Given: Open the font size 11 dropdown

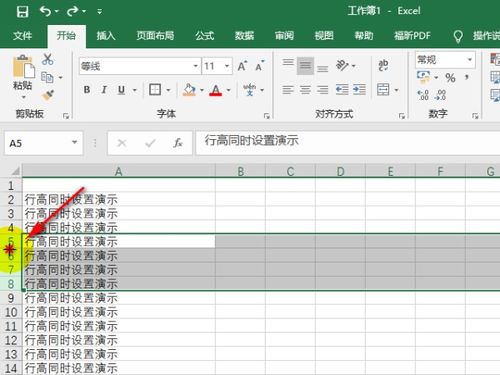Looking at the screenshot, I should point(227,66).
